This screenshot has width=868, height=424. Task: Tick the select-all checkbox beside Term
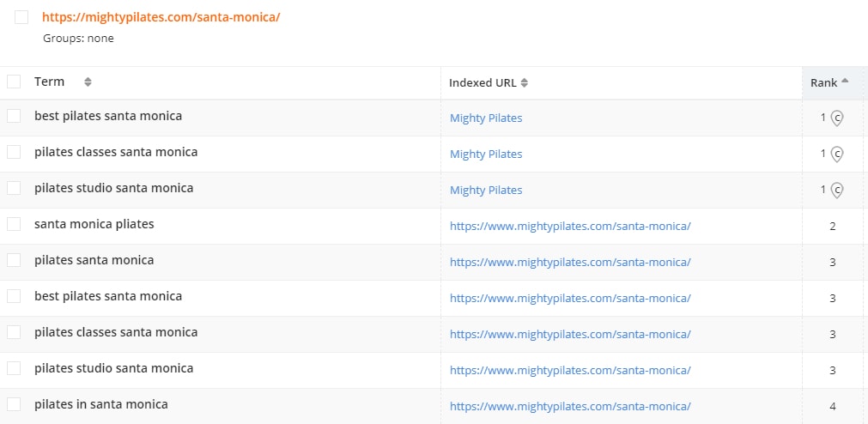14,82
